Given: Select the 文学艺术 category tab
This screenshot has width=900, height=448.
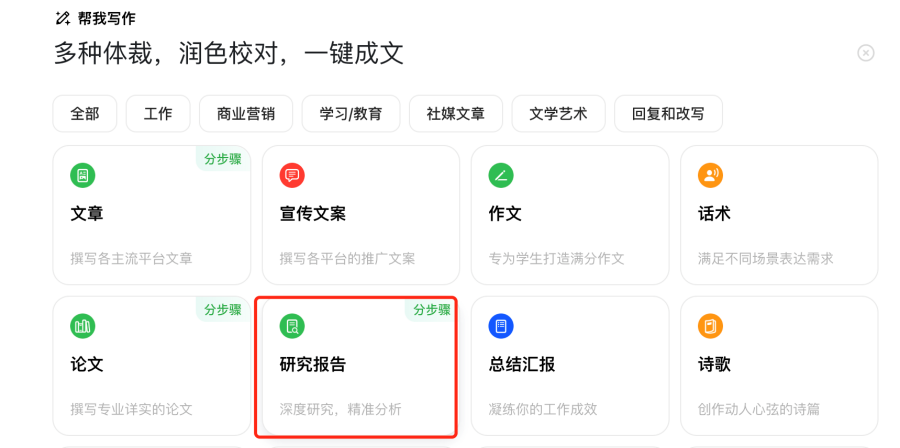Looking at the screenshot, I should coord(558,114).
